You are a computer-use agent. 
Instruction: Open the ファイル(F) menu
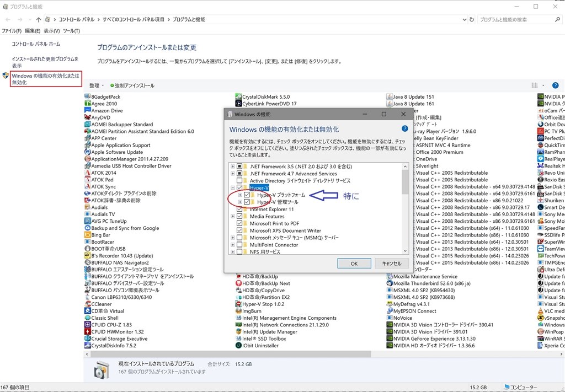tap(12, 31)
